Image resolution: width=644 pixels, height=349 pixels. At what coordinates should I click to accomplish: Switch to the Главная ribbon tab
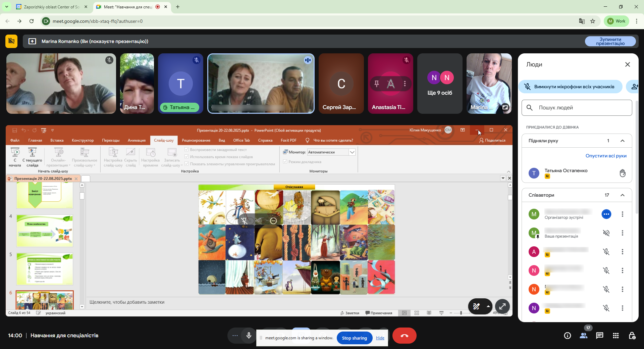click(35, 140)
